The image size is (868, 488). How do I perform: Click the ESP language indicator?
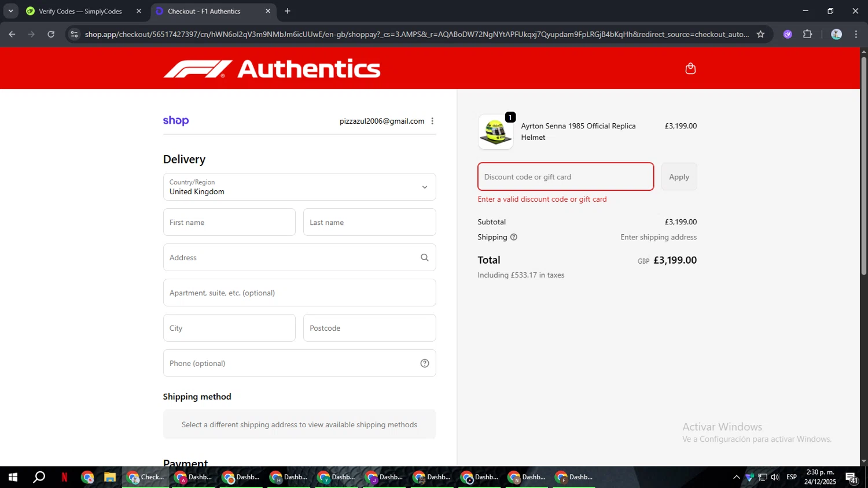(x=792, y=477)
